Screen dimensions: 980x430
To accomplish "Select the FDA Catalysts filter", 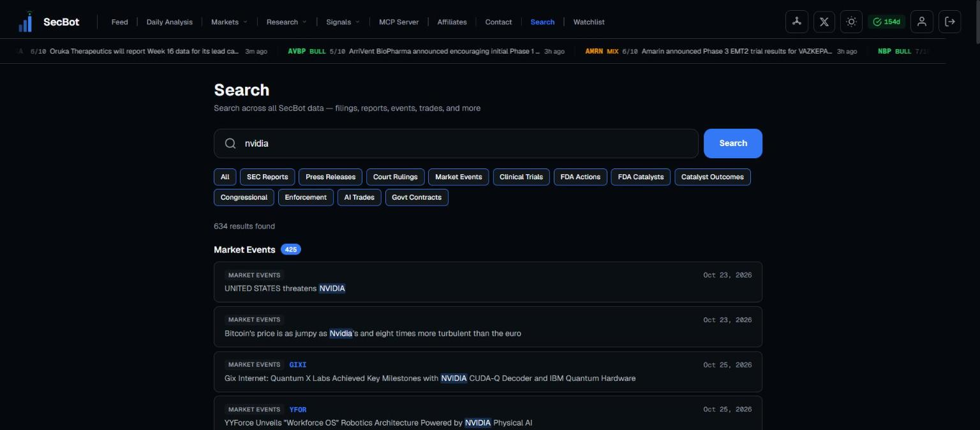I will pos(641,177).
